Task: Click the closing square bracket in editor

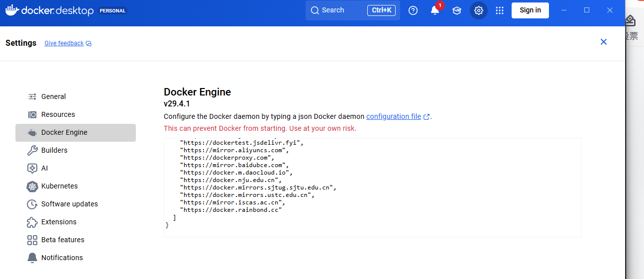Action: (174, 218)
